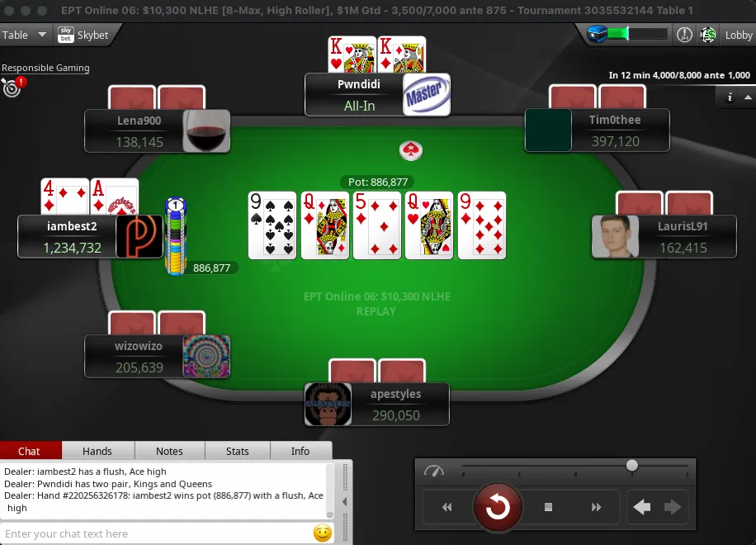Screen dimensions: 756x545
Task: Switch to the Hands tab
Action: (97, 451)
